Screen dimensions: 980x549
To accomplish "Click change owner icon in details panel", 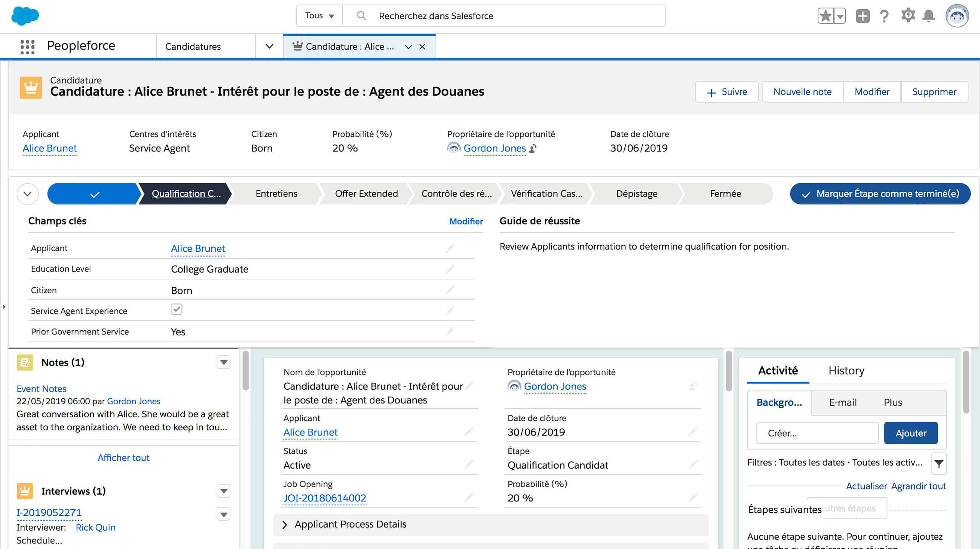I will (693, 386).
